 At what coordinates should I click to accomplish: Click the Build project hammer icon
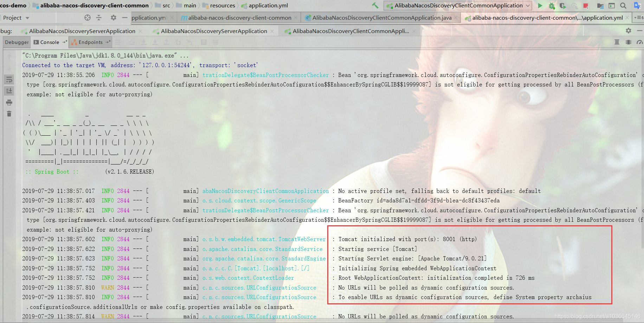click(x=375, y=6)
